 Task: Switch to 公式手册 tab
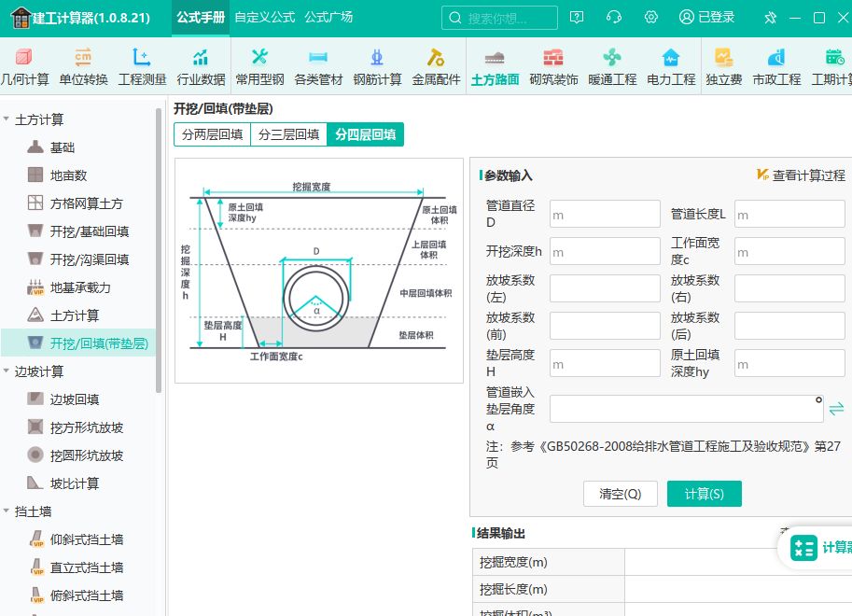201,18
